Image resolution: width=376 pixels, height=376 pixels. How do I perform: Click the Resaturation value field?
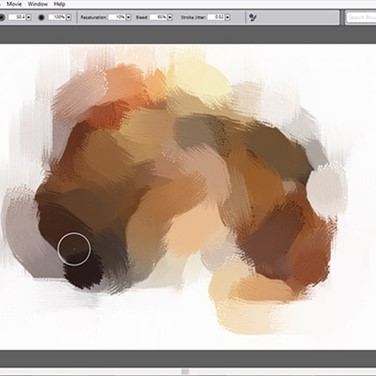117,17
